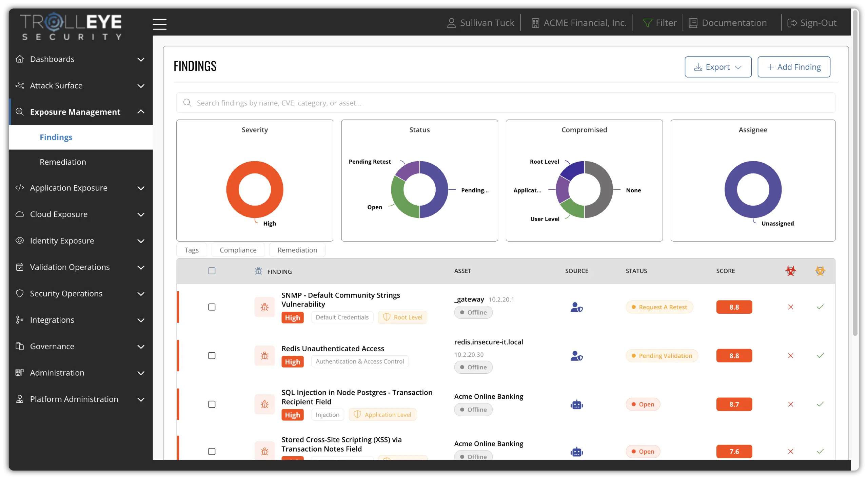Click the orange radiation-style header icon
This screenshot has width=868, height=479.
(820, 271)
